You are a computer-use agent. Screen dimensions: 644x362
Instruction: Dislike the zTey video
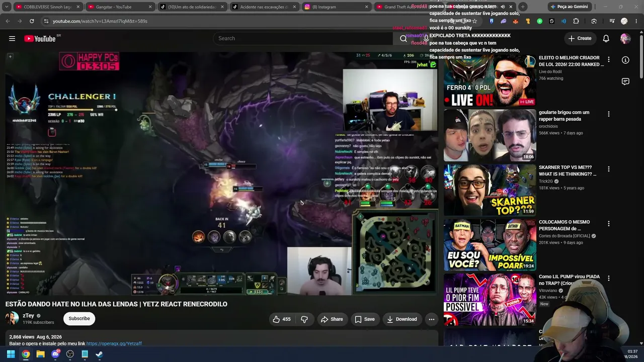click(x=304, y=319)
